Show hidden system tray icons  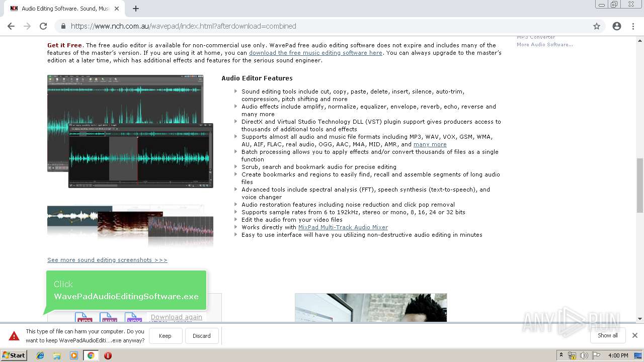pyautogui.click(x=561, y=355)
